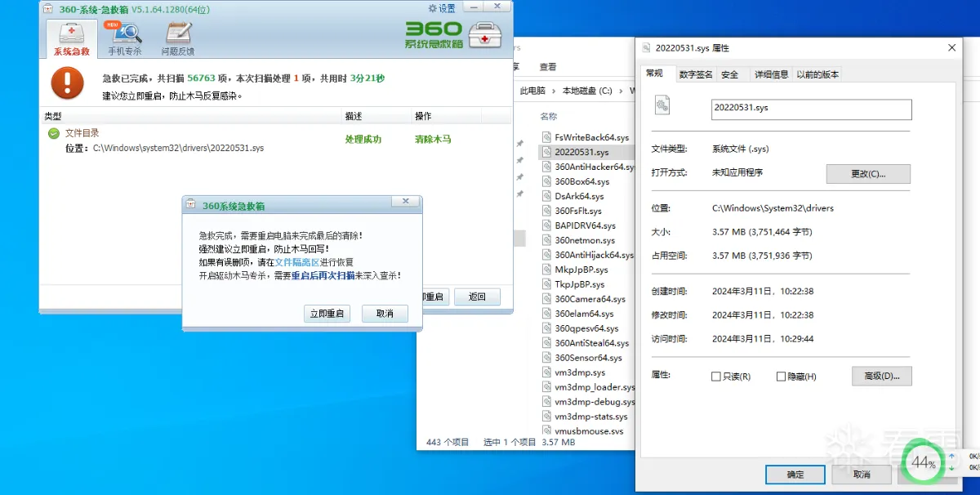The image size is (980, 495).
Task: Select 20220531.sys in Explorer list
Action: click(581, 152)
